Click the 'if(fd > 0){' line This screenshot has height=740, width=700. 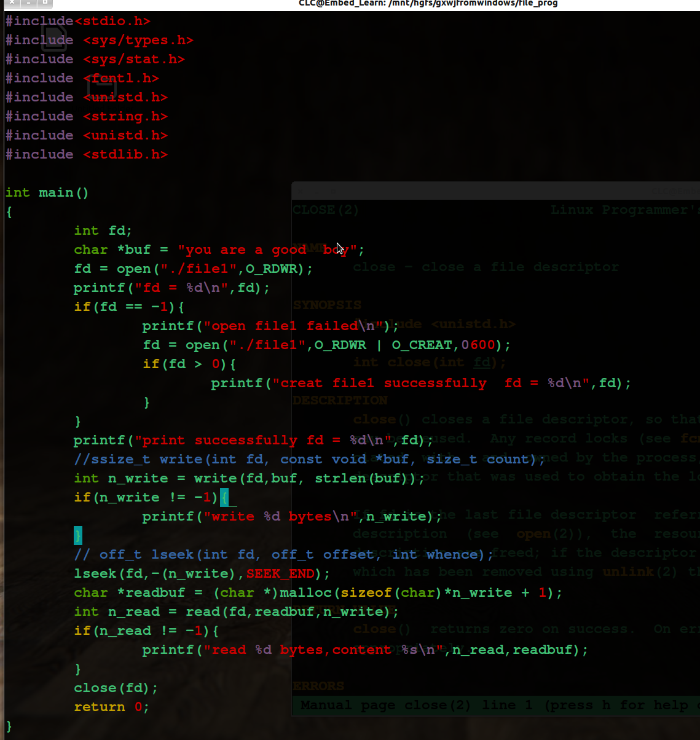click(189, 364)
